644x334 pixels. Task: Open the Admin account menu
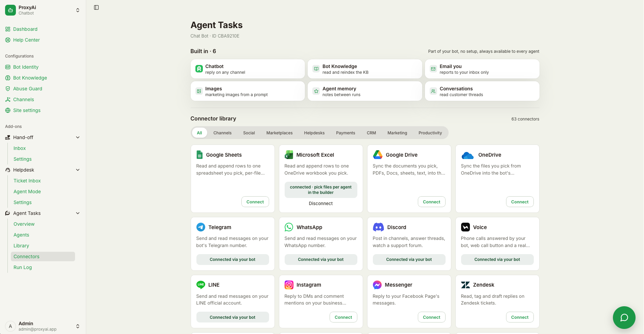43,326
